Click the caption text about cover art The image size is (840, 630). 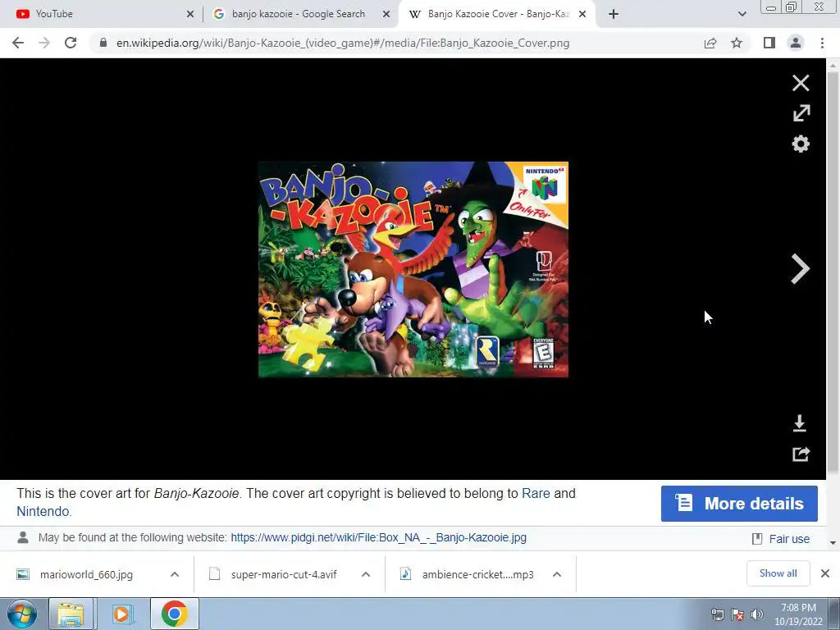tap(295, 502)
